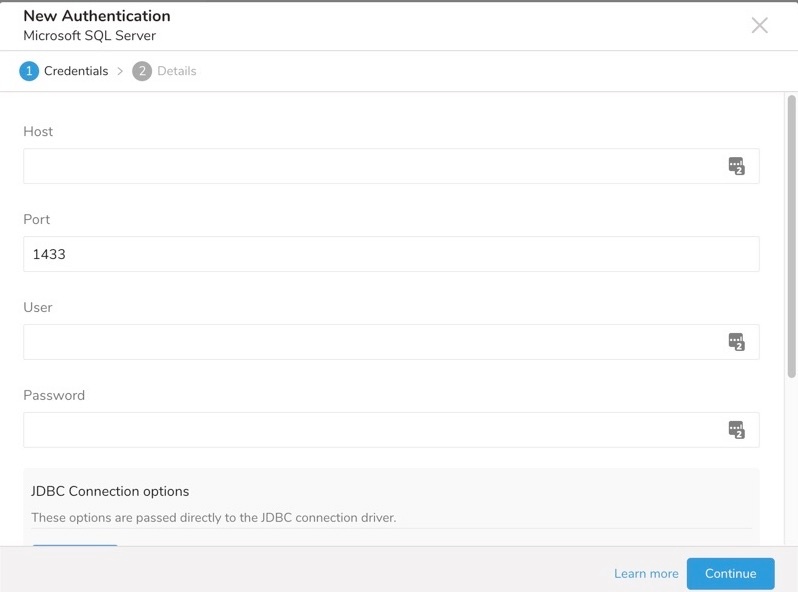Image resolution: width=798 pixels, height=592 pixels.
Task: Switch to the Details step
Action: click(176, 71)
